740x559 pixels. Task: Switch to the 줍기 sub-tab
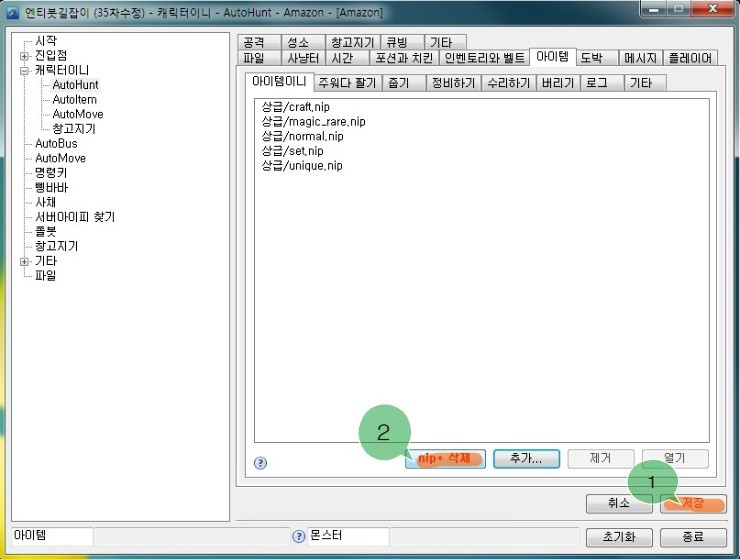tap(404, 83)
